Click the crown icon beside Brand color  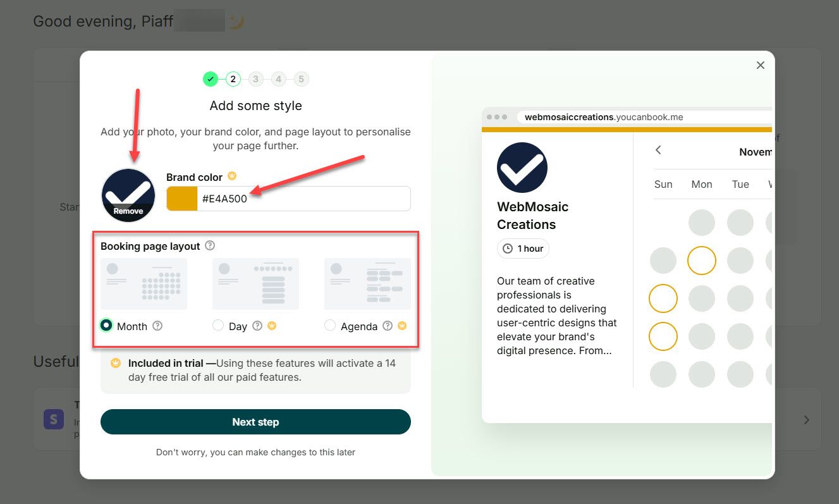click(231, 177)
